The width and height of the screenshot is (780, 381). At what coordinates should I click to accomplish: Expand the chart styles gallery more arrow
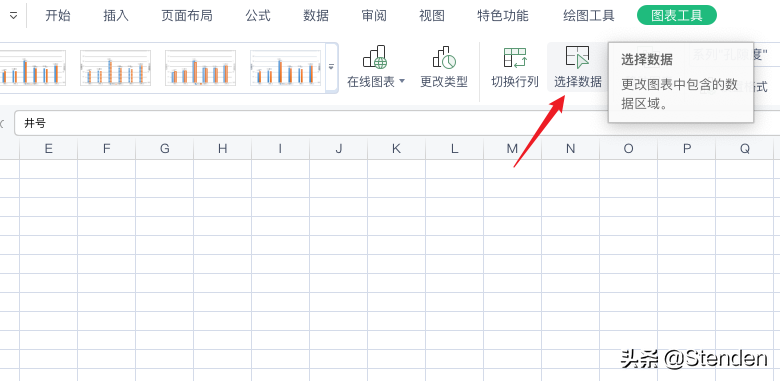[332, 67]
